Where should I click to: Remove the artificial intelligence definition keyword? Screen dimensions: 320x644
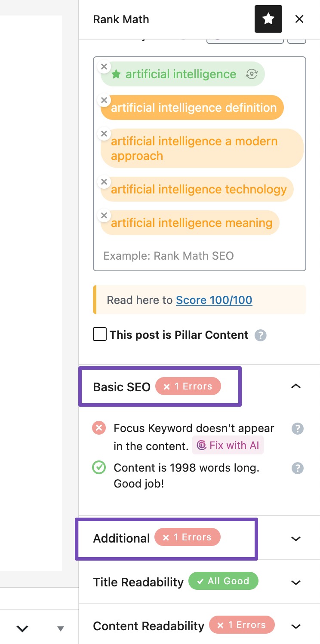point(104,100)
